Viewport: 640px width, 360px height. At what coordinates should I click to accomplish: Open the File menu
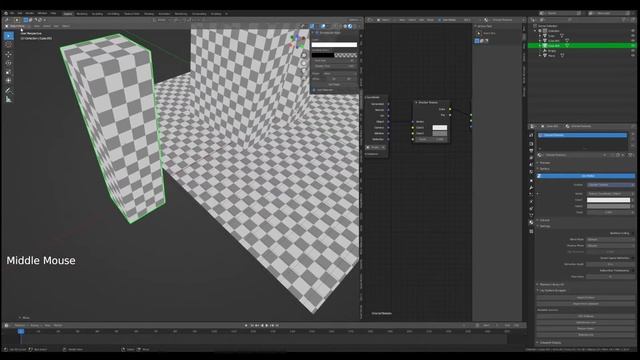[12, 13]
